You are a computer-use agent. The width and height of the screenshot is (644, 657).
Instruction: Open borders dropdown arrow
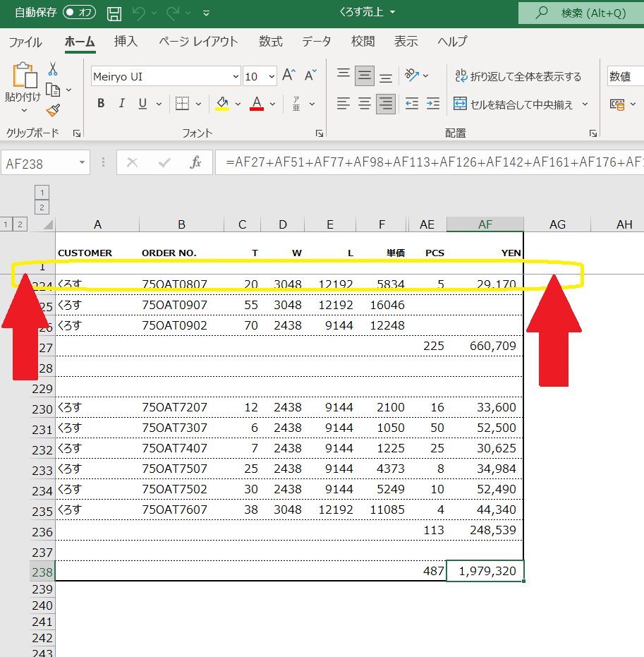tap(198, 104)
